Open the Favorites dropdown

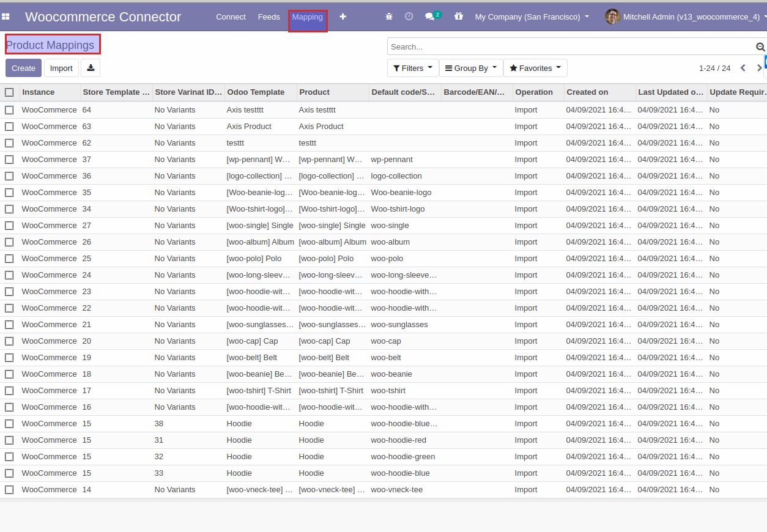click(x=535, y=68)
